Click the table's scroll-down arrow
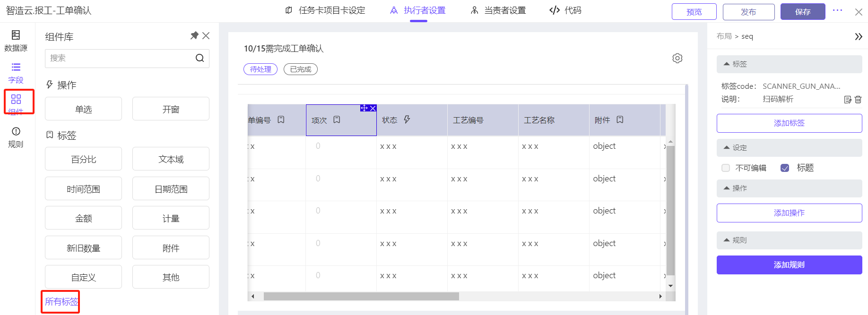868x315 pixels. 670,286
